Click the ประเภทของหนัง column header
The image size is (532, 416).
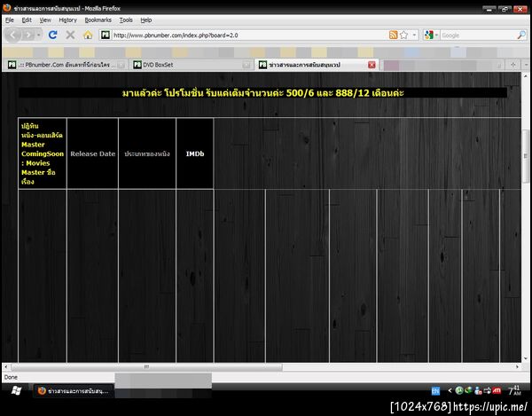coord(147,153)
